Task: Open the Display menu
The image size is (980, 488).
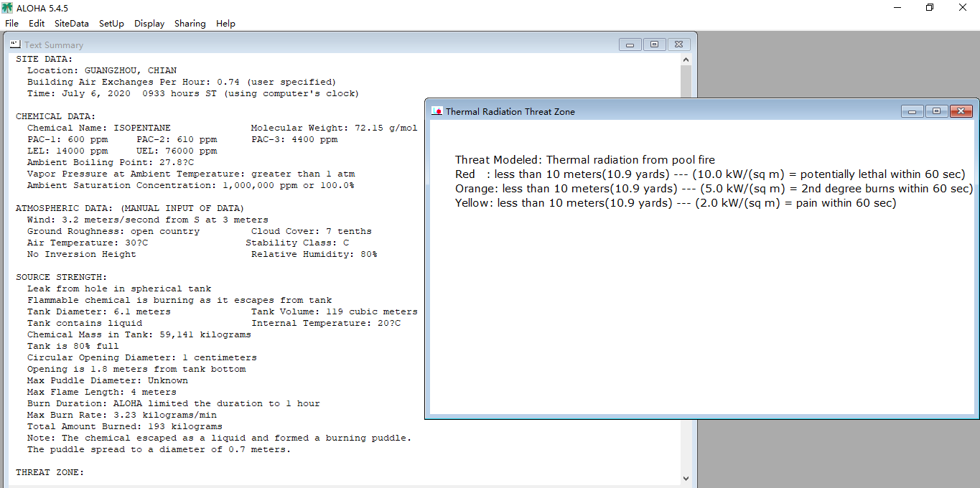Action: (149, 24)
